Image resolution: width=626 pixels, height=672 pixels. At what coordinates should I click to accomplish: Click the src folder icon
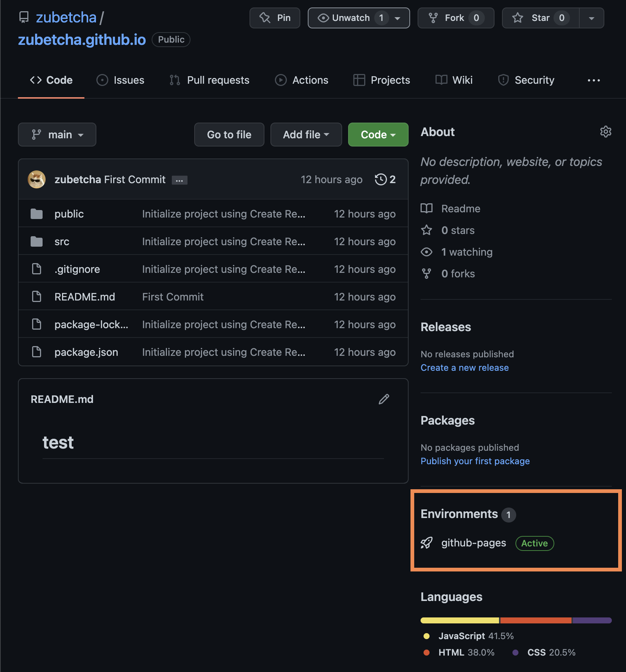pyautogui.click(x=37, y=241)
